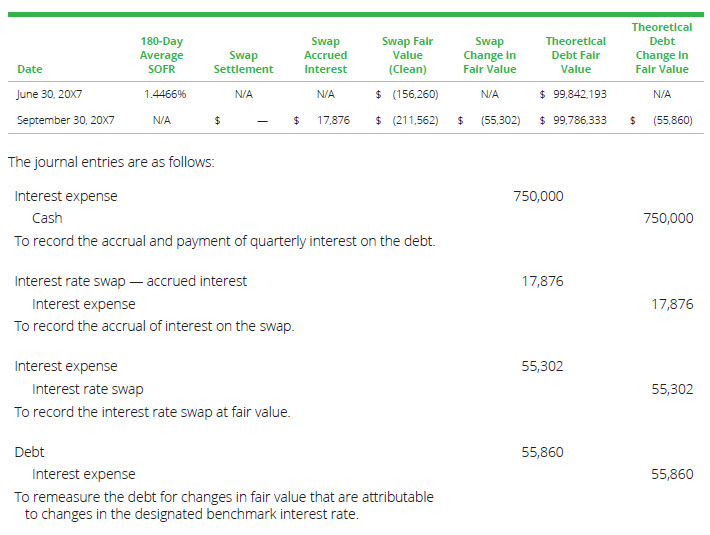Select the "Cash" journal entry line
This screenshot has width=710, height=535.
47,218
